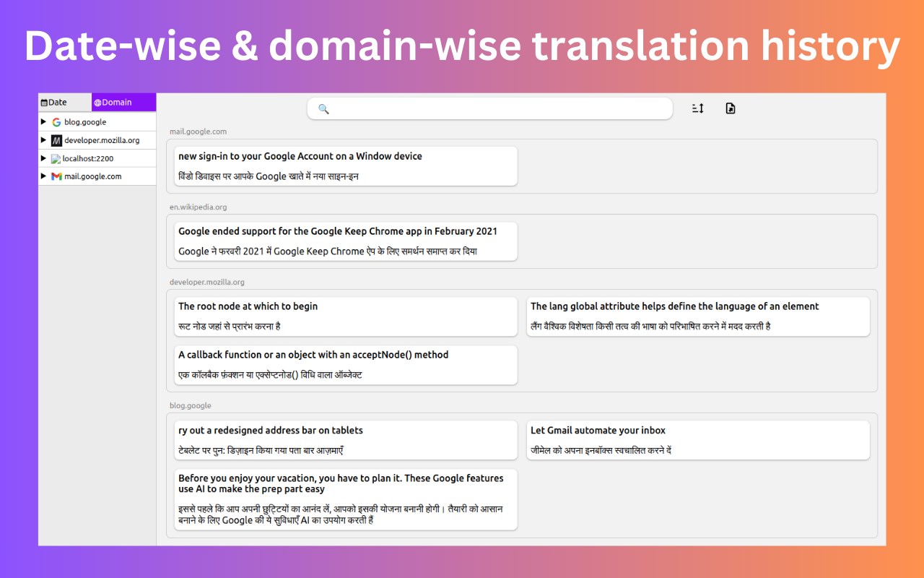Open 'The root node at which to begin' card
Image resolution: width=924 pixels, height=578 pixels.
[x=346, y=316]
